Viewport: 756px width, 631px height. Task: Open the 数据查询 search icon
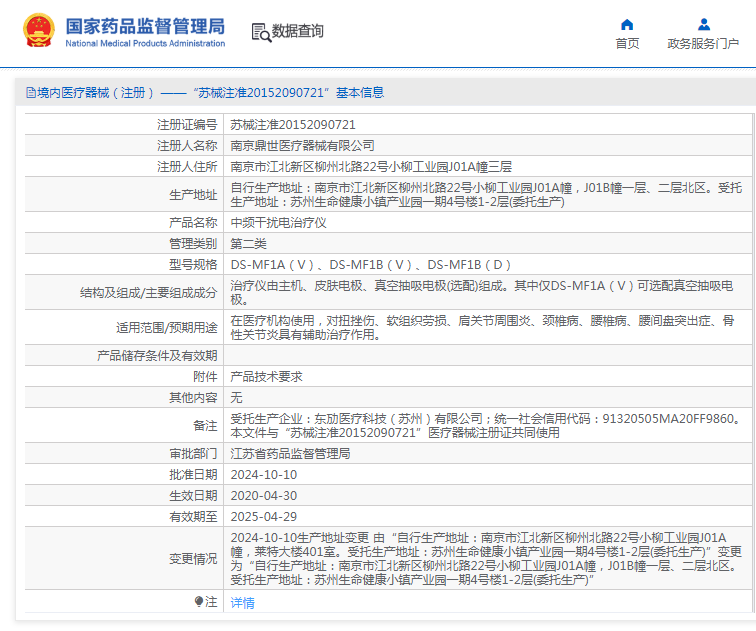tap(261, 32)
